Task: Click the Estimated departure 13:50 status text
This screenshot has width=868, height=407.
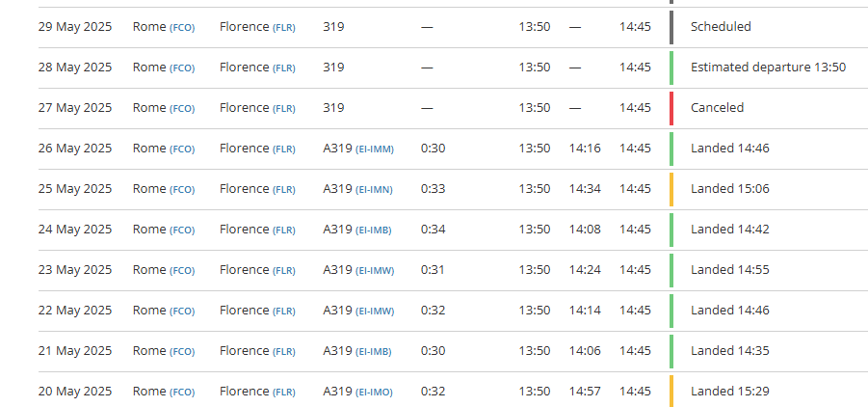Action: tap(768, 68)
